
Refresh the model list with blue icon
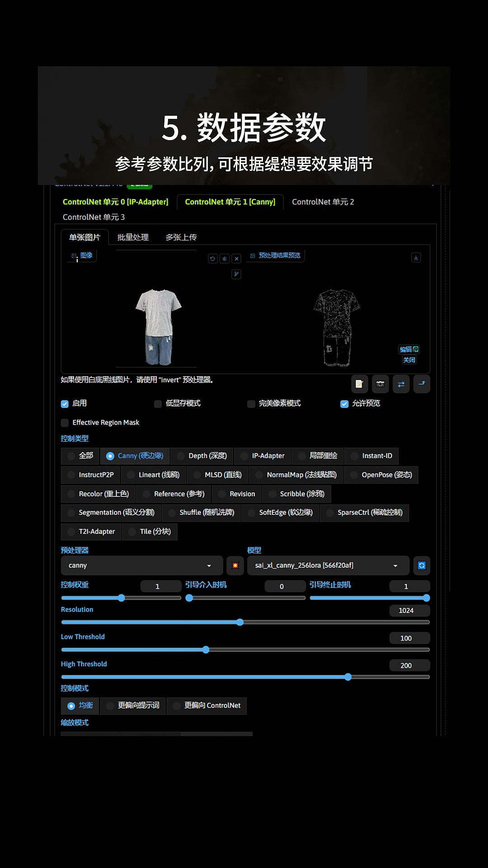(x=422, y=566)
